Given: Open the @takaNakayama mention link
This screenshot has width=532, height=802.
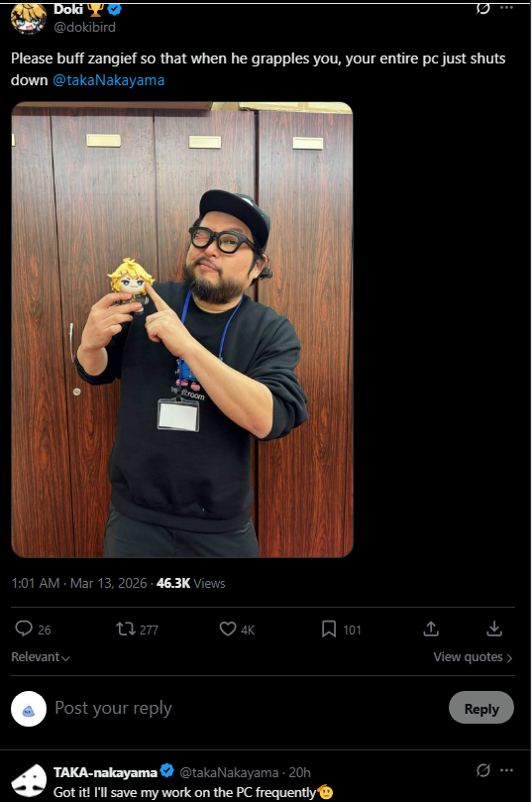Looking at the screenshot, I should pos(109,80).
